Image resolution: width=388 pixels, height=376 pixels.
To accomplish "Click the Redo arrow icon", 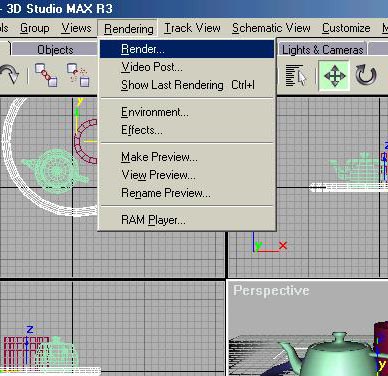I will [x=10, y=74].
